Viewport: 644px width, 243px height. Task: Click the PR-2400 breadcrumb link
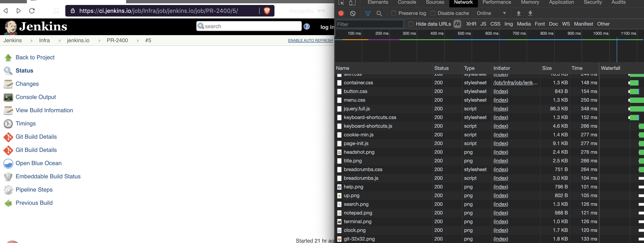pos(117,40)
